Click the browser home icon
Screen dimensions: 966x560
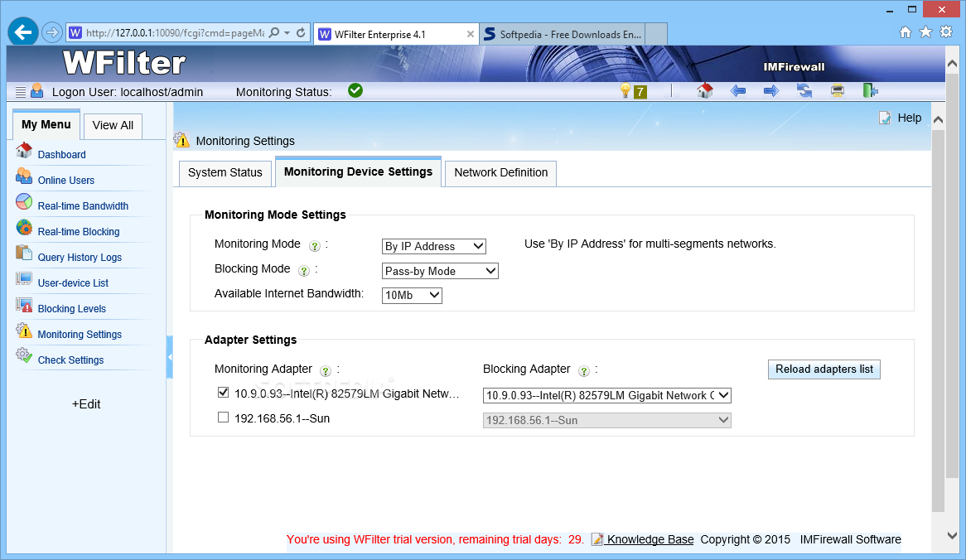click(x=905, y=32)
